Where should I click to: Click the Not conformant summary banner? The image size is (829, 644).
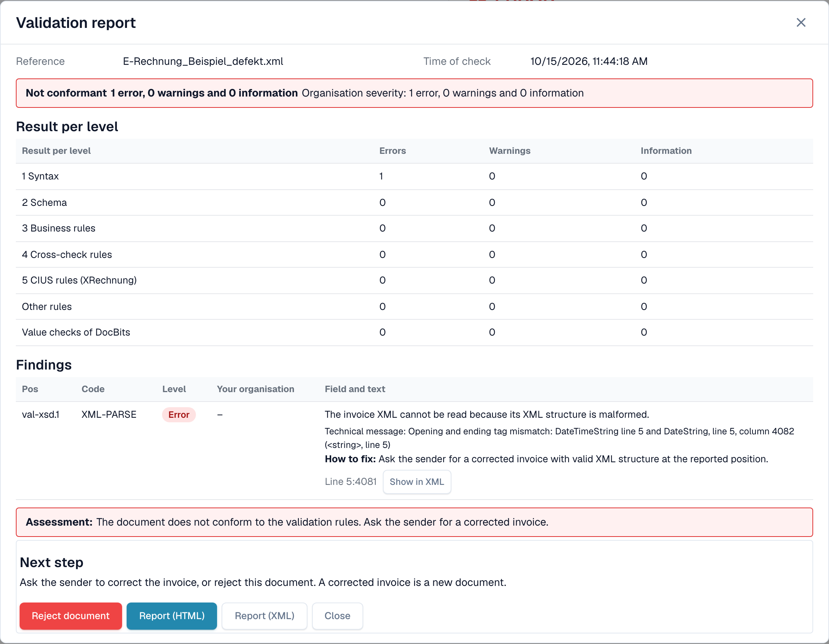pos(414,93)
